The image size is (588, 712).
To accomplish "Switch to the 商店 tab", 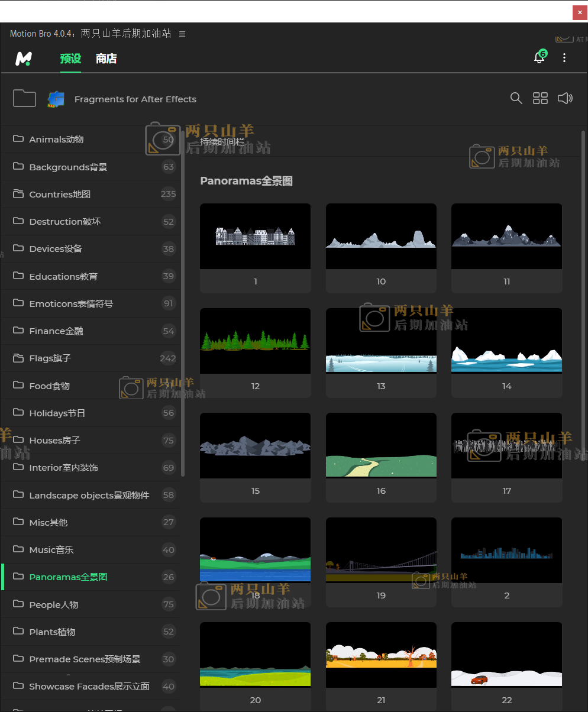I will point(106,59).
